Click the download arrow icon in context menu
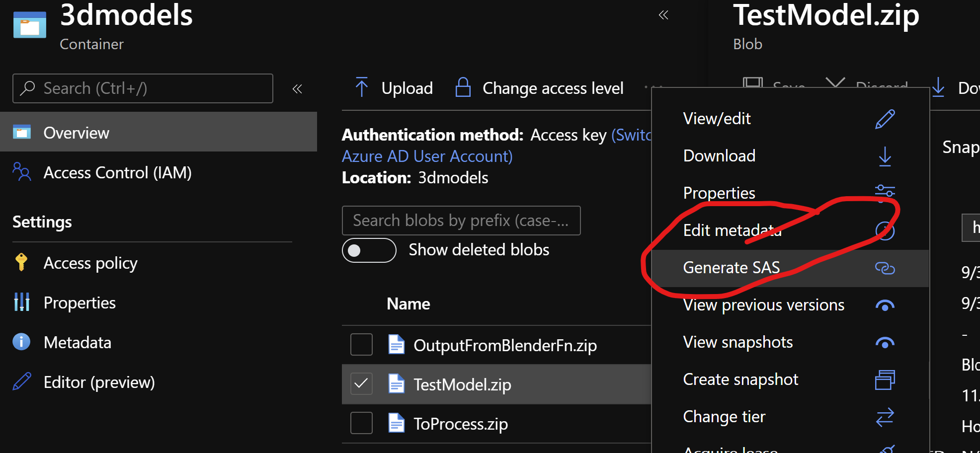The width and height of the screenshot is (980, 453). (885, 156)
